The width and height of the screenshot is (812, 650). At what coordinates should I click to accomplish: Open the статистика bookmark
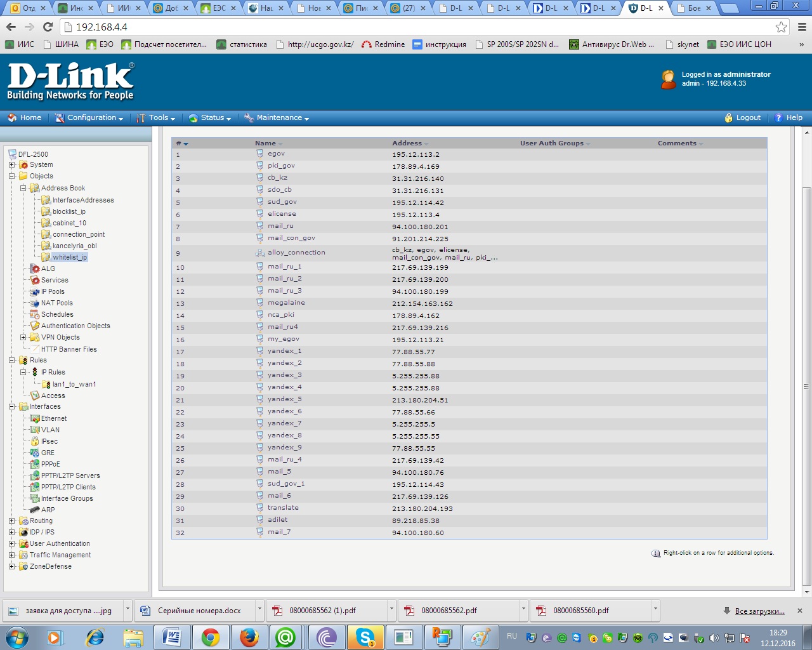tap(242, 44)
